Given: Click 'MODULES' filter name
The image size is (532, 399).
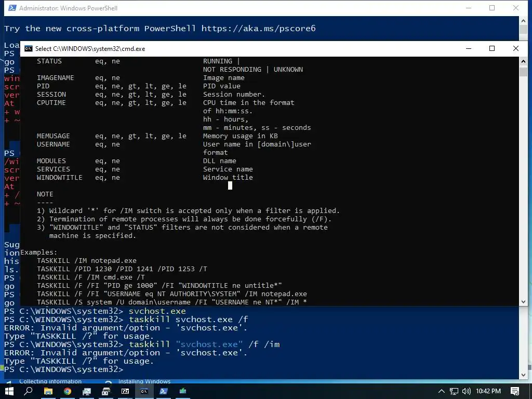Looking at the screenshot, I should tap(51, 161).
